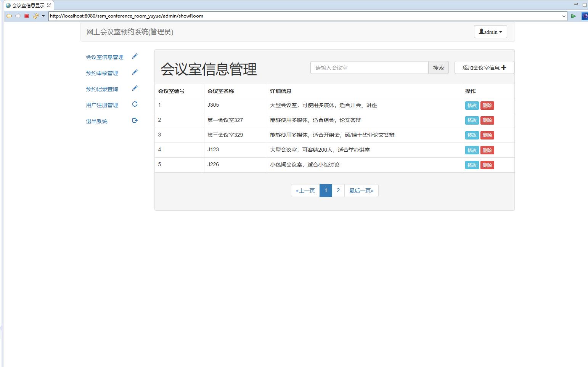Open 用户注册管理 from the sidebar menu

coord(101,105)
